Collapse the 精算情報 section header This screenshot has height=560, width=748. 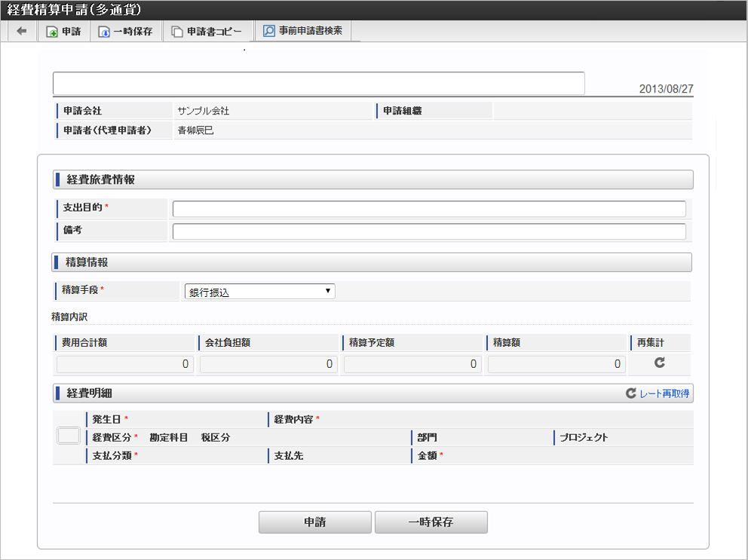click(x=372, y=262)
